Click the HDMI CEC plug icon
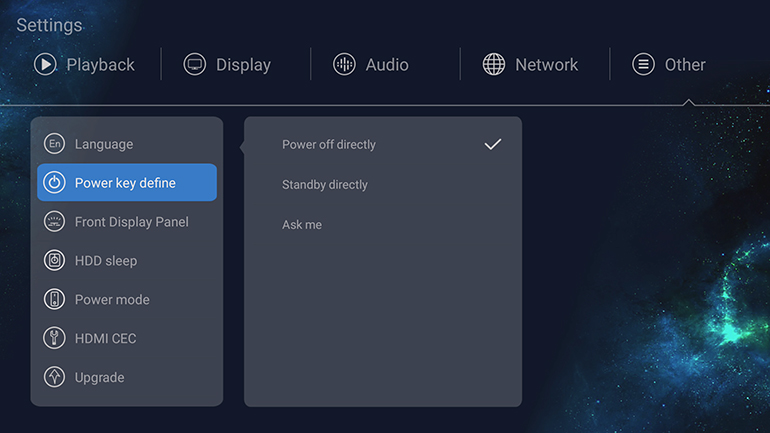 [x=55, y=338]
